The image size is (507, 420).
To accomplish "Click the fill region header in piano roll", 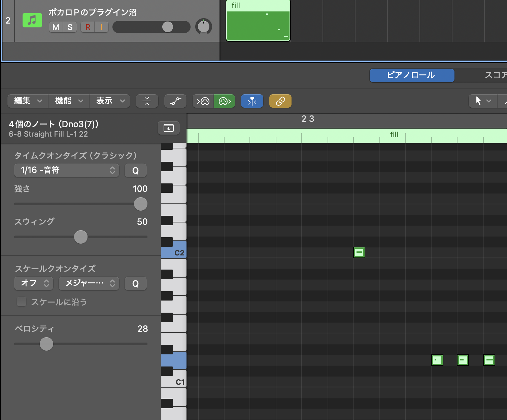I will tap(347, 135).
